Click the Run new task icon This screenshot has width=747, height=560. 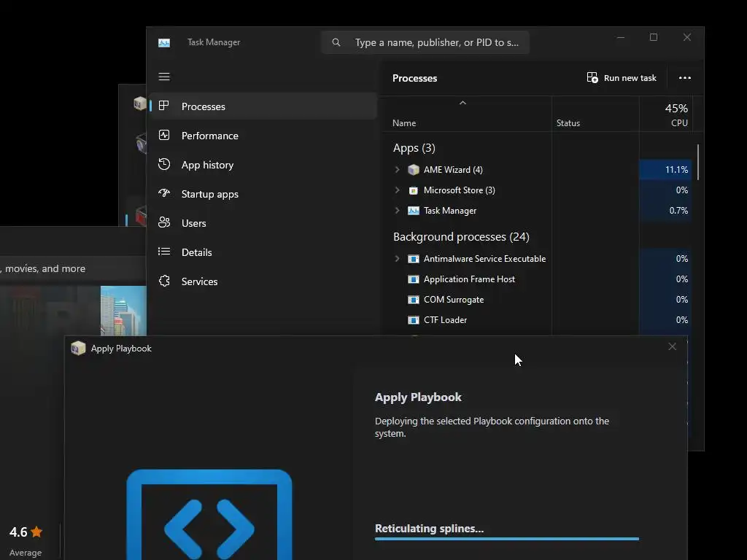click(592, 77)
